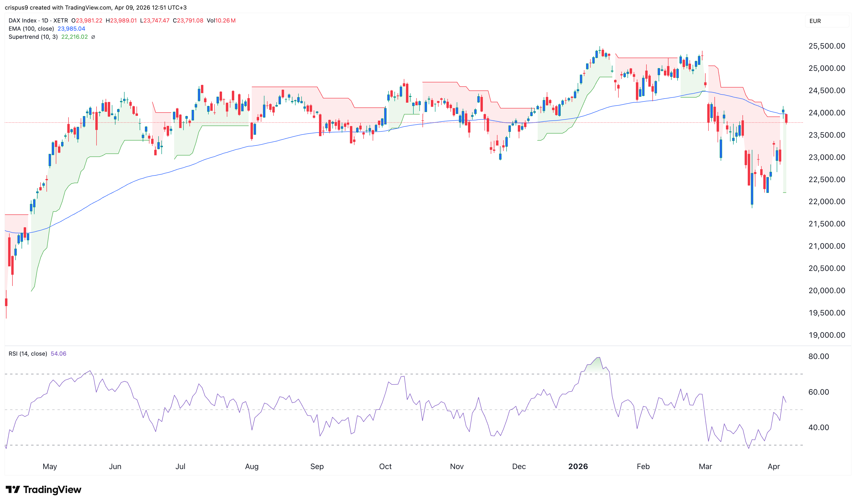Click the RSI value 54.06
This screenshot has height=504, width=856.
(x=58, y=353)
